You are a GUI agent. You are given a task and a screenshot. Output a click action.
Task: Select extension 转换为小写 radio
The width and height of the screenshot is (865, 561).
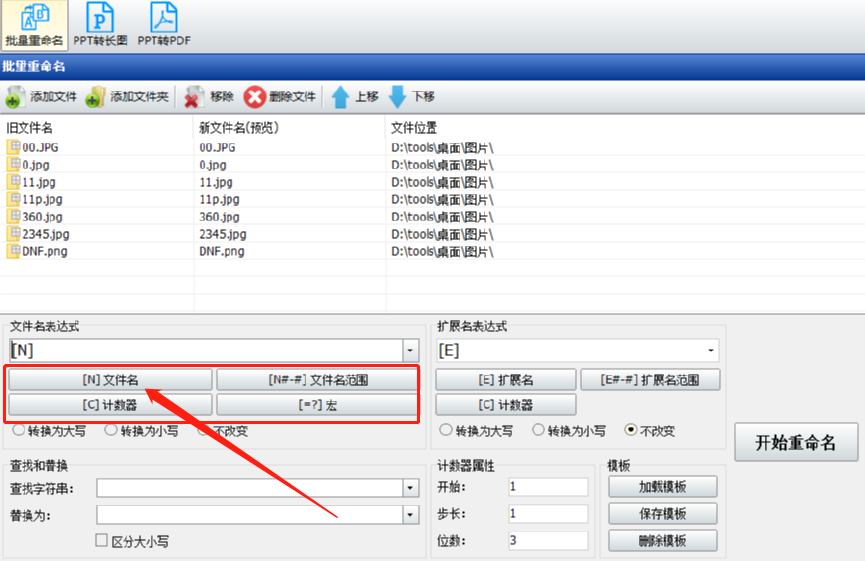pos(538,430)
